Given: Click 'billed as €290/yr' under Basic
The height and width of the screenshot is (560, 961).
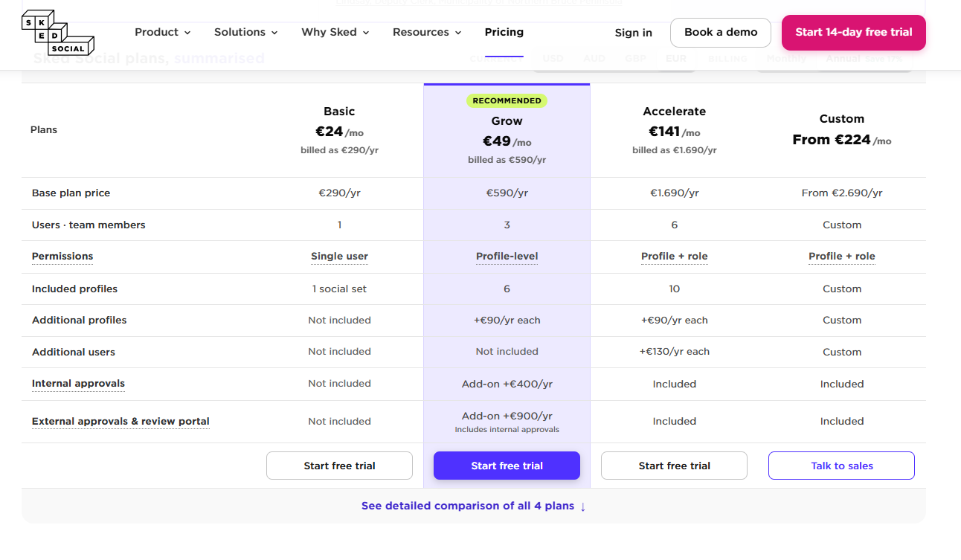Looking at the screenshot, I should coord(339,150).
